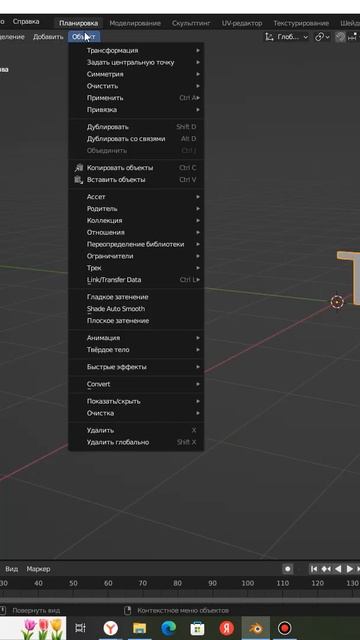
Task: Click the Copy Objects clipboard icon
Action: click(x=79, y=168)
